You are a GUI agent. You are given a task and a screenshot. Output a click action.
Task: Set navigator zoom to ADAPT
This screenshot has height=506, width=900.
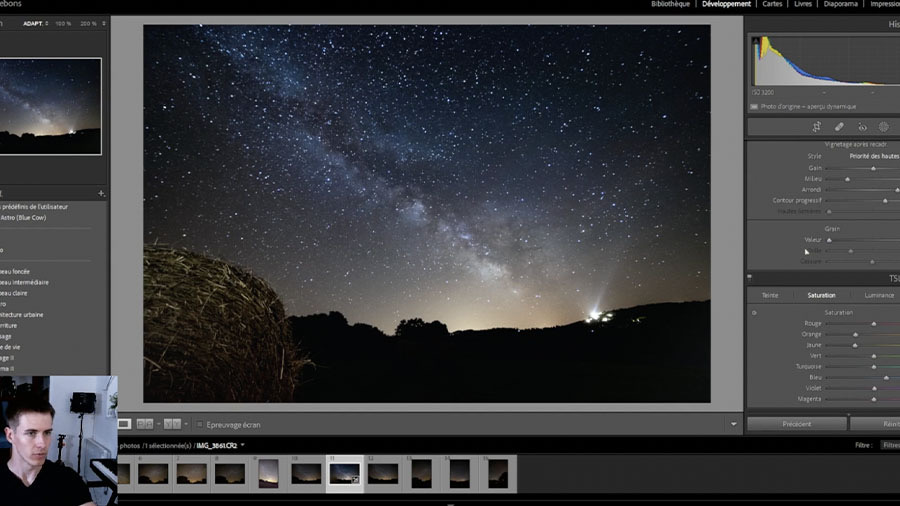click(x=33, y=24)
